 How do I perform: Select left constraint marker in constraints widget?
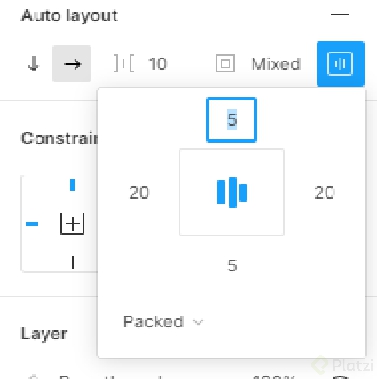click(x=32, y=224)
